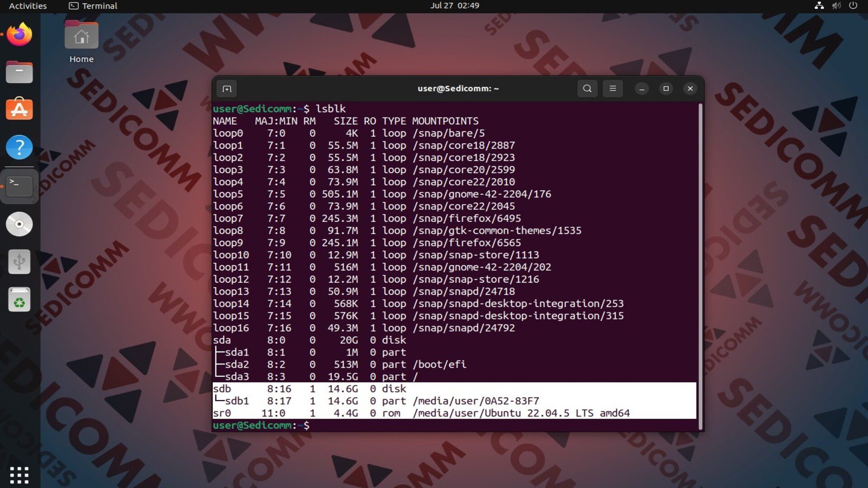Click the /snap/snapd/24792 path
This screenshot has width=868, height=488.
click(463, 328)
